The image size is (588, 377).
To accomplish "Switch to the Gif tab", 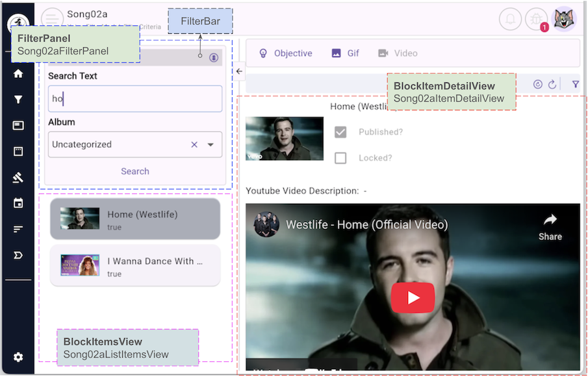I will 345,53.
